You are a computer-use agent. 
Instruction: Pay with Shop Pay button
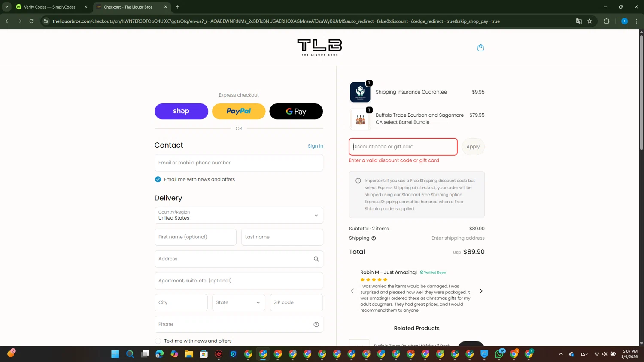pyautogui.click(x=181, y=111)
